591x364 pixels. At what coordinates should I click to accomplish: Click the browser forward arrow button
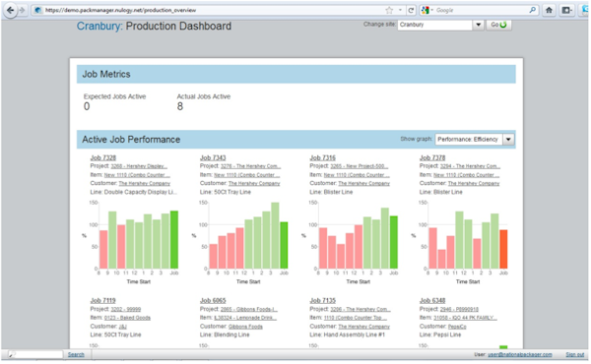coord(22,10)
